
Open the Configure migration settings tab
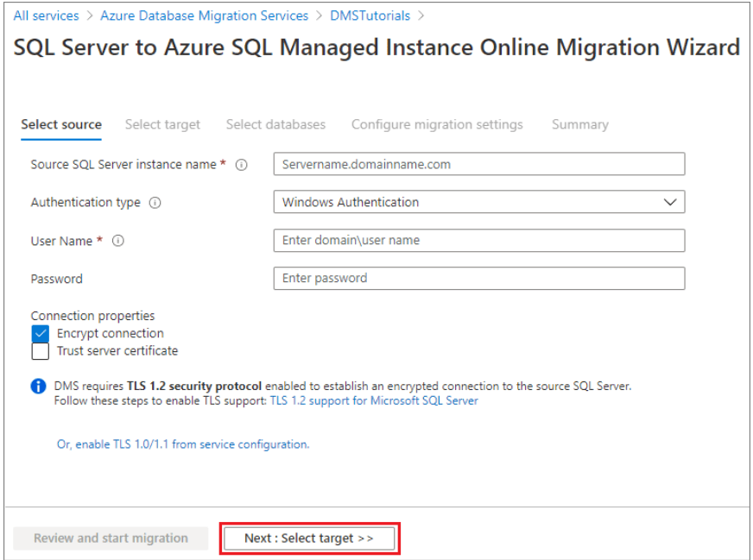point(437,124)
